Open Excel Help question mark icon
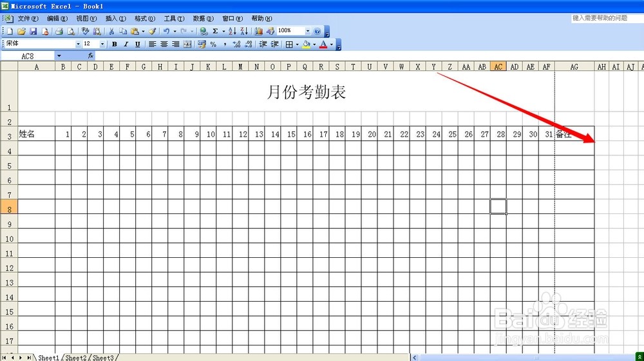644x361 pixels. 317,31
